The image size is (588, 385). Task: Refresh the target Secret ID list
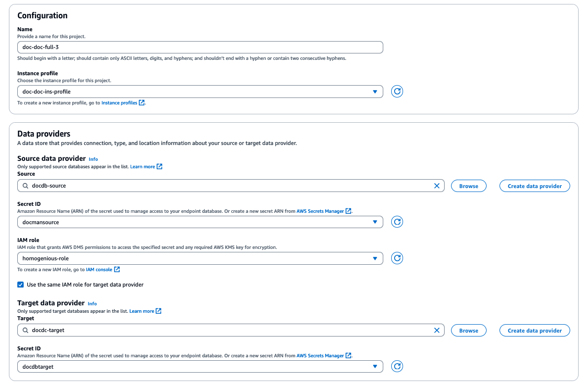pos(397,367)
